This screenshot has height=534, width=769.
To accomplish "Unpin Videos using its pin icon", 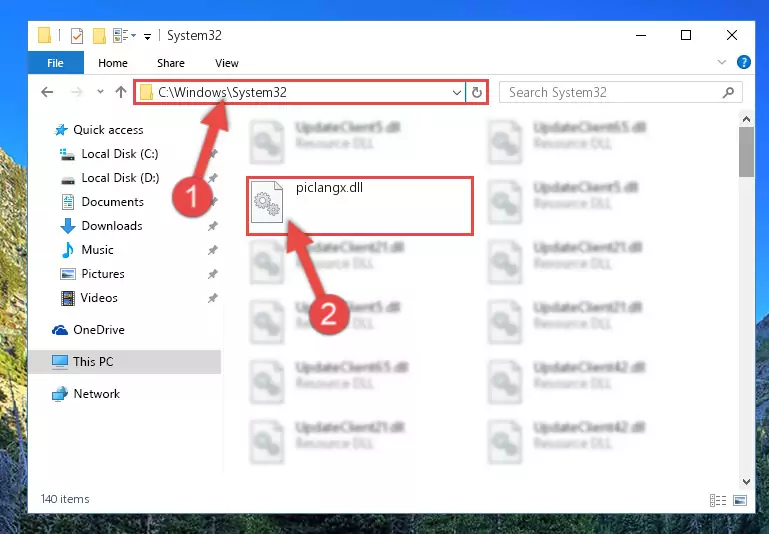I will tap(212, 298).
